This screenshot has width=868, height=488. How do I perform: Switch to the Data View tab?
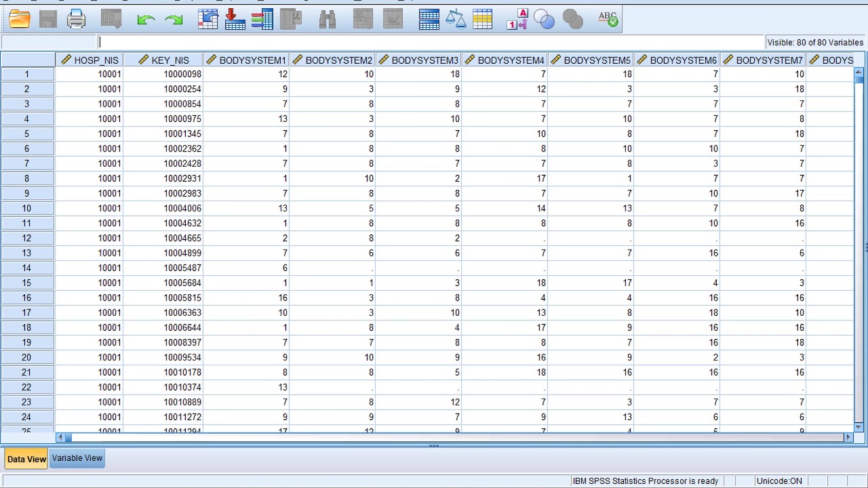[x=26, y=459]
